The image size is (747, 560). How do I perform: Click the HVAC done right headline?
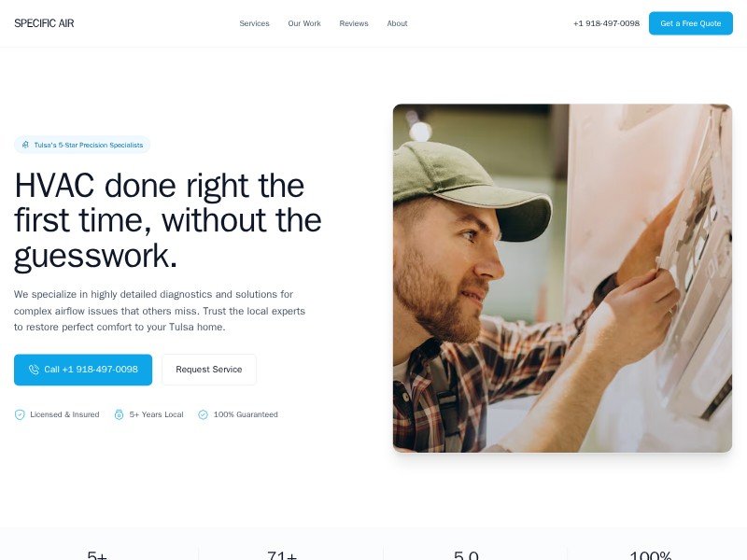168,221
